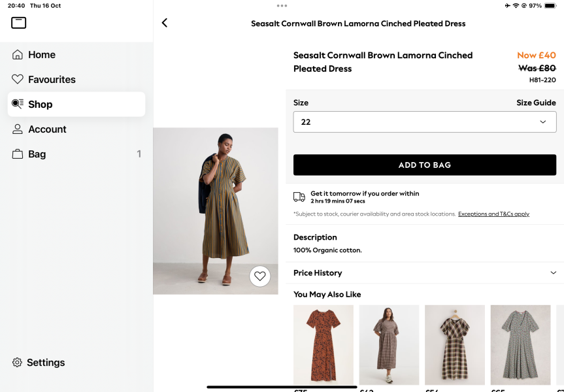
Task: Go back using the back arrow
Action: point(165,23)
